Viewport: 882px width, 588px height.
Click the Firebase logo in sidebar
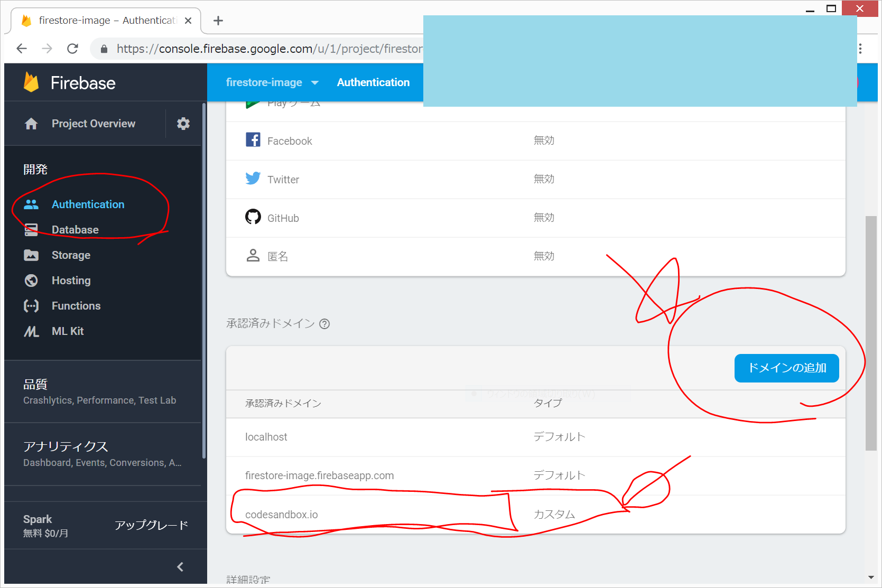[x=32, y=83]
